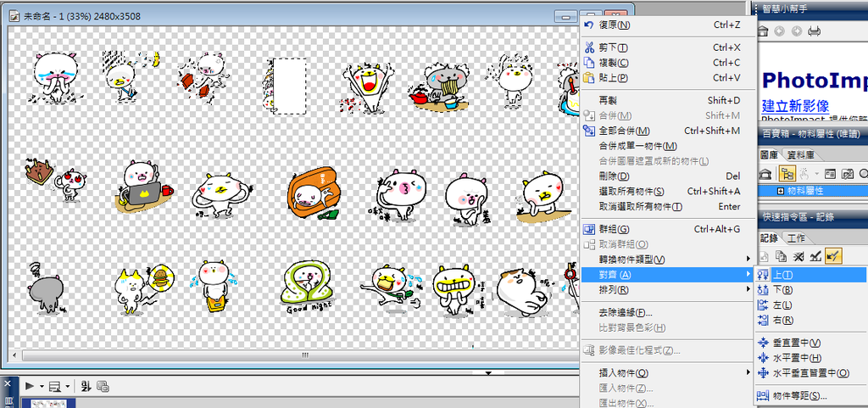Viewport: 868px width, 408px height.
Task: Click the forward arrow in 智慧小幫手 panel
Action: click(x=796, y=31)
